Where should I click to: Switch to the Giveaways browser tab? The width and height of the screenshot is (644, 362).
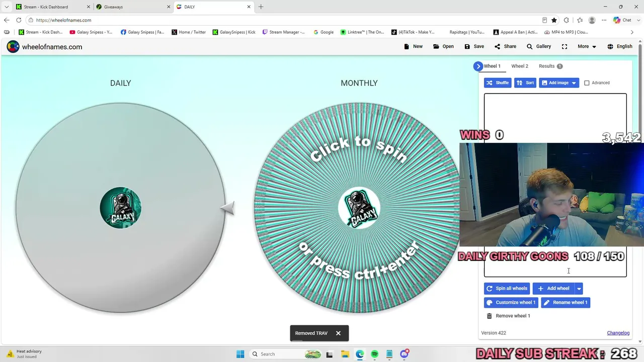(x=133, y=7)
